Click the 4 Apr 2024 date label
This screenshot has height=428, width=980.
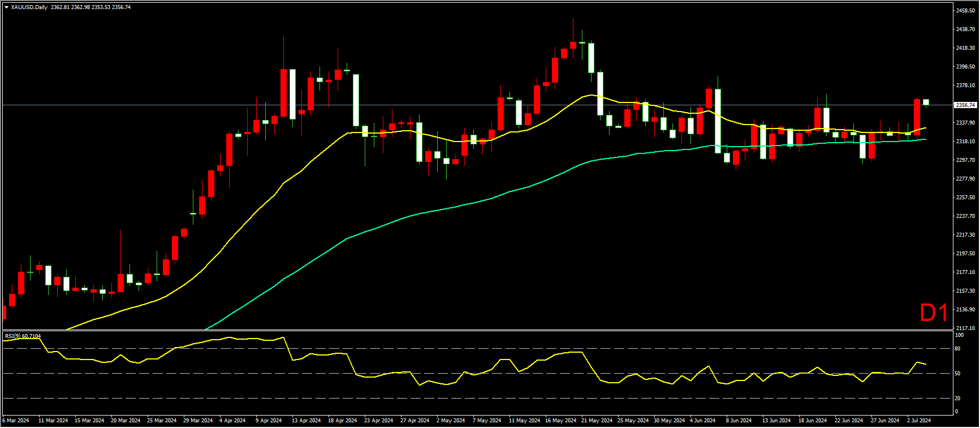click(232, 421)
